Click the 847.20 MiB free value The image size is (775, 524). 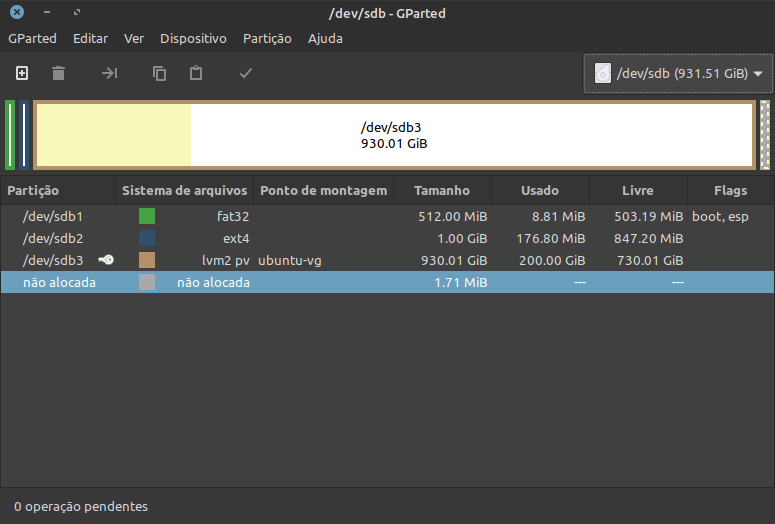coord(648,238)
